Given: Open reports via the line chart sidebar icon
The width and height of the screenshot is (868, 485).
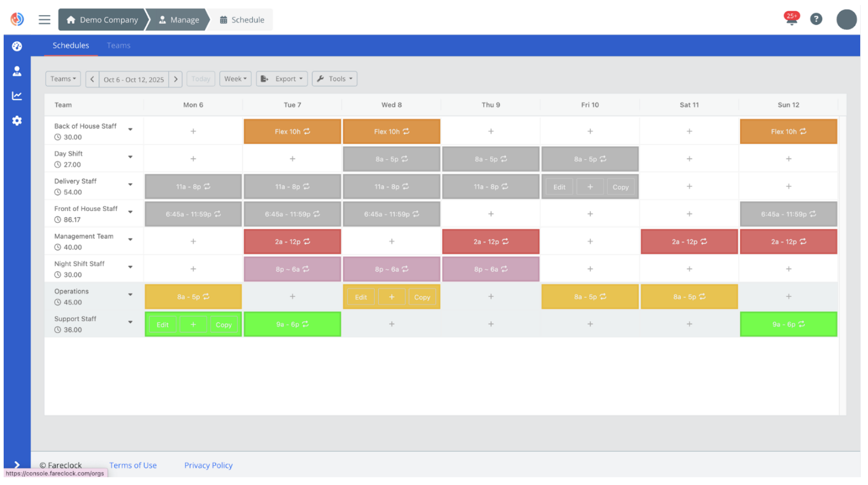Looking at the screenshot, I should (17, 96).
